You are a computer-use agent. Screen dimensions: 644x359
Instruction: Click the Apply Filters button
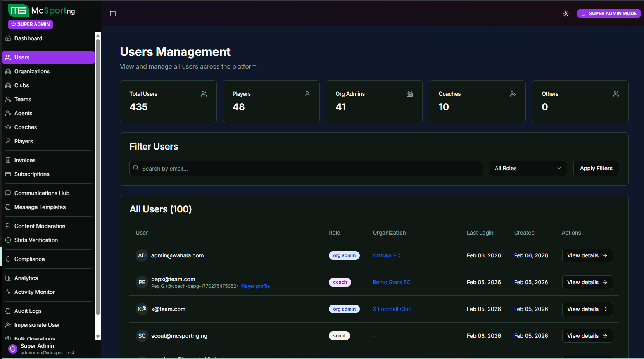(x=596, y=168)
